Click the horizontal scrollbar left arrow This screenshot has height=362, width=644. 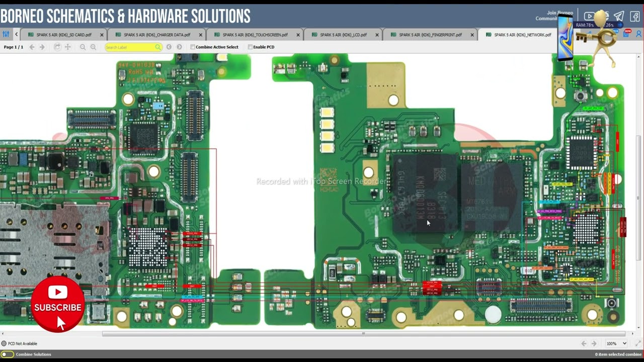pos(3,333)
